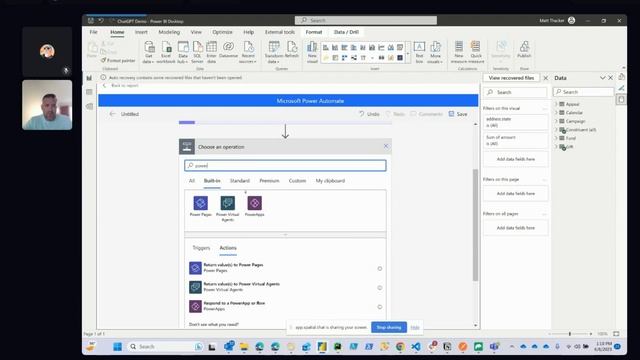The height and width of the screenshot is (360, 640).
Task: Insert a New visual
Action: pyautogui.click(x=312, y=52)
